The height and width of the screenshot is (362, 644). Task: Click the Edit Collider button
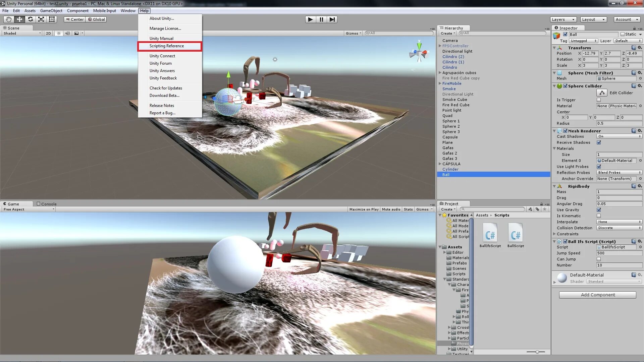pos(602,93)
